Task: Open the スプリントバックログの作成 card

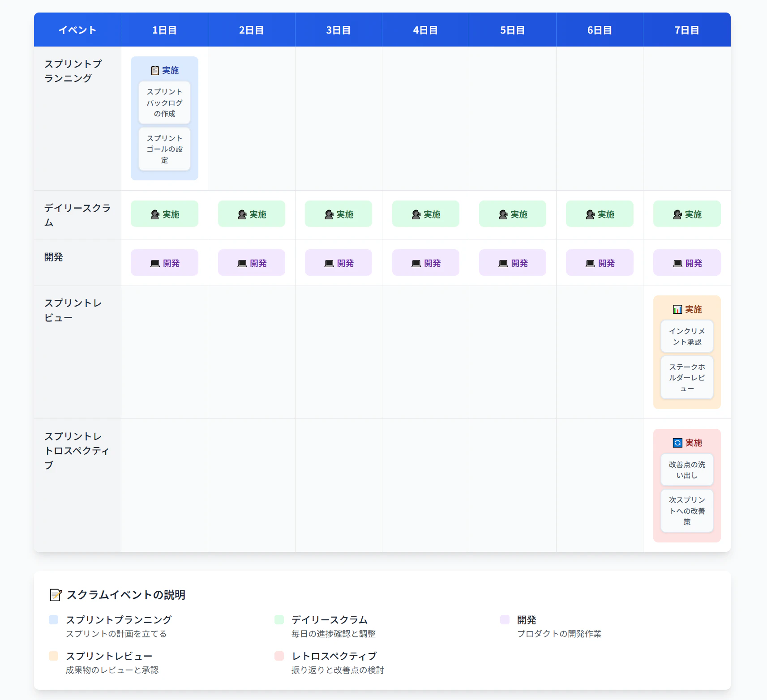Action: [x=164, y=102]
